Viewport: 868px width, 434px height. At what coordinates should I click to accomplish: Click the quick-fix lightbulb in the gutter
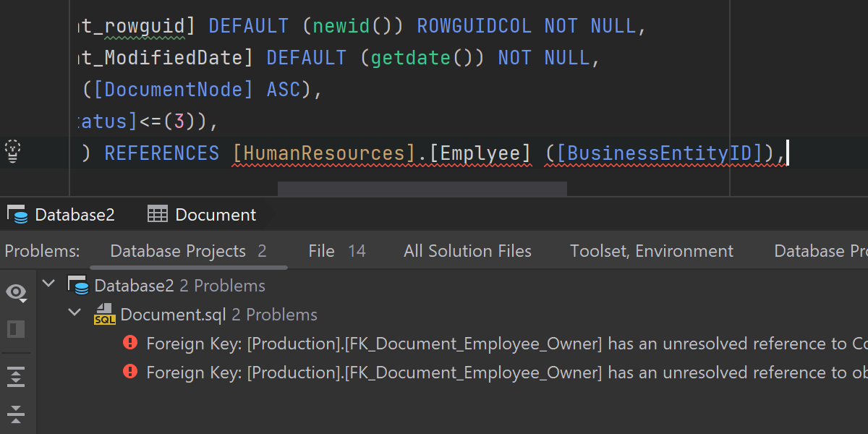pyautogui.click(x=12, y=151)
